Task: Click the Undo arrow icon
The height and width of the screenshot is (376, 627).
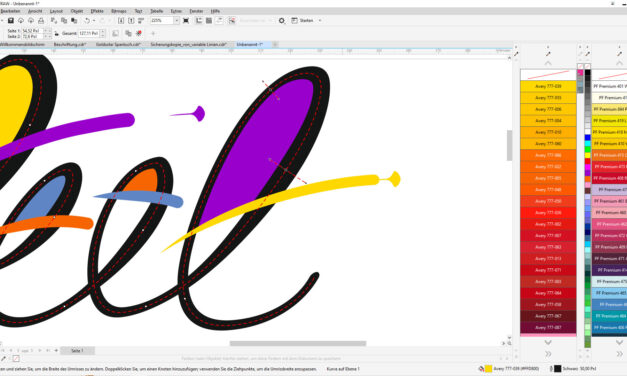Action: tap(87, 20)
